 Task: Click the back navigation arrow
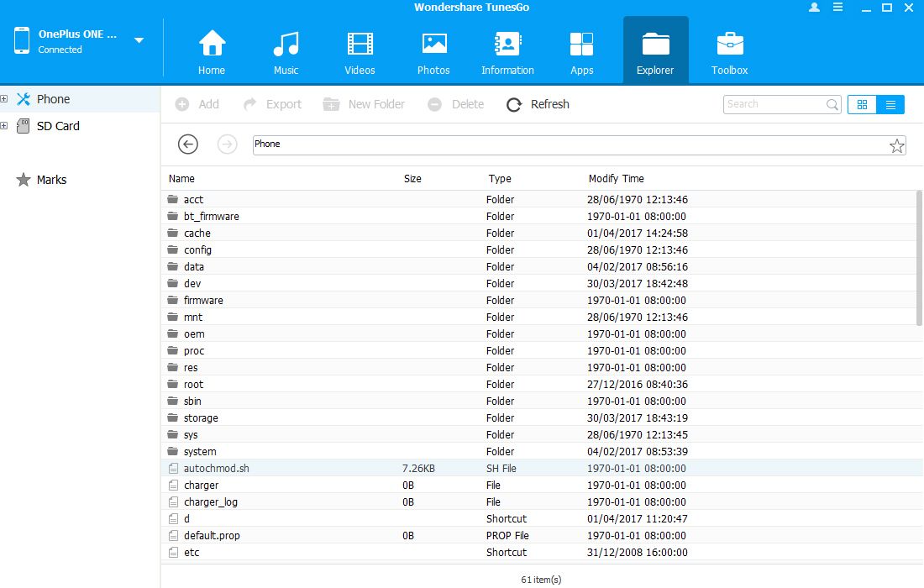pyautogui.click(x=188, y=144)
